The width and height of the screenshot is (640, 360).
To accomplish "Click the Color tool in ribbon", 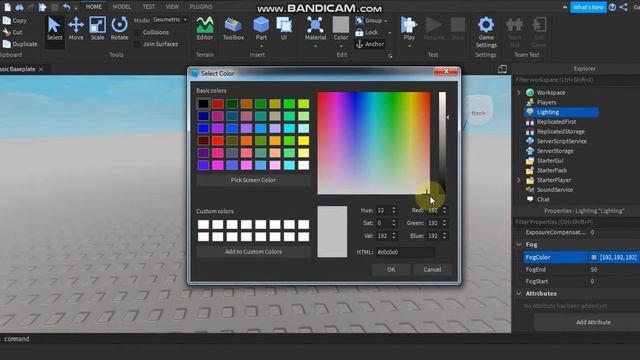I will point(340,29).
